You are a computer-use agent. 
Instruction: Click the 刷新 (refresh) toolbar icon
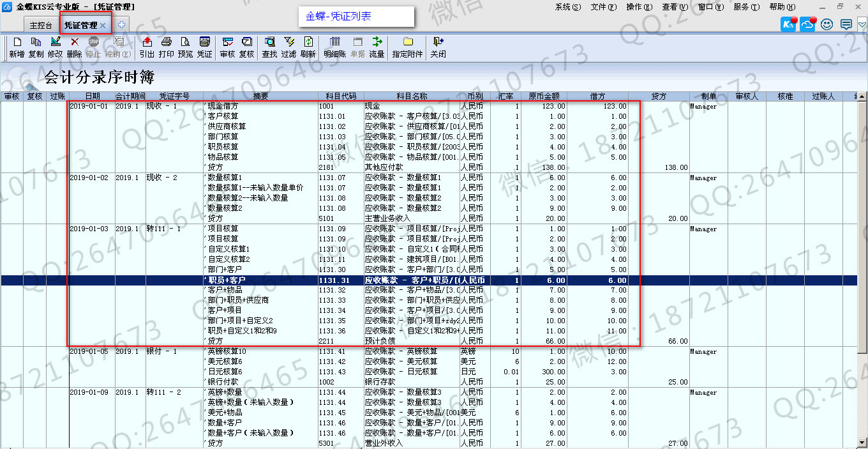tap(308, 42)
